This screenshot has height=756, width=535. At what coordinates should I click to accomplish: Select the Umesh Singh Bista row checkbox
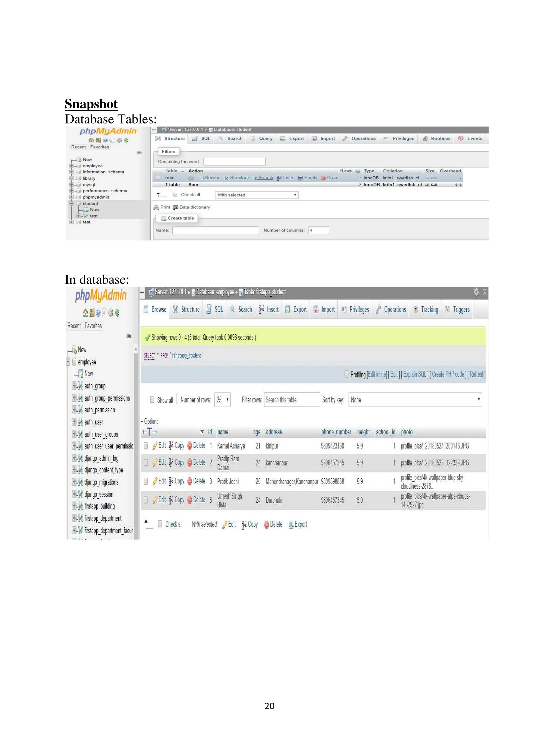[x=146, y=500]
